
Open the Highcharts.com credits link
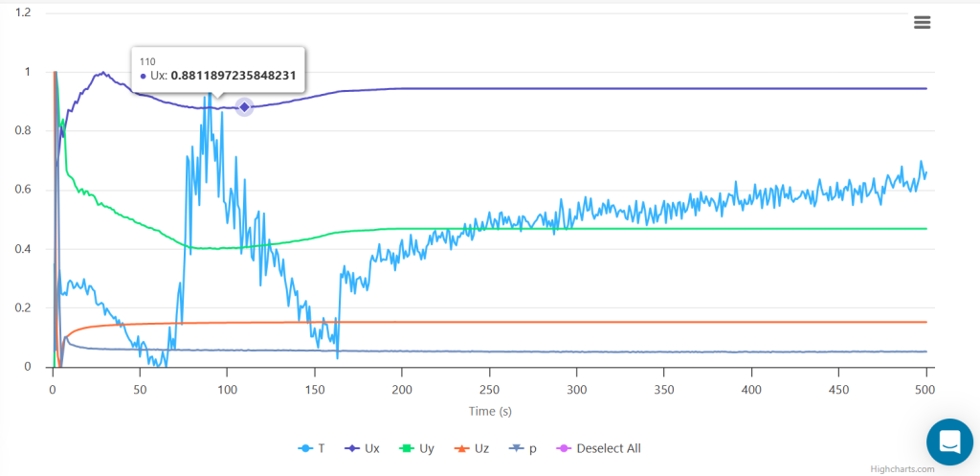pyautogui.click(x=902, y=469)
